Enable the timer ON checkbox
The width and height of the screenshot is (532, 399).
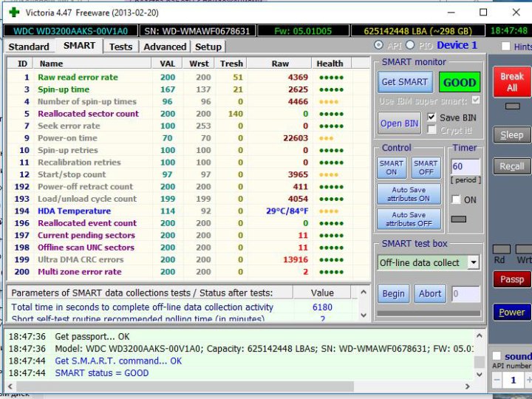[456, 199]
